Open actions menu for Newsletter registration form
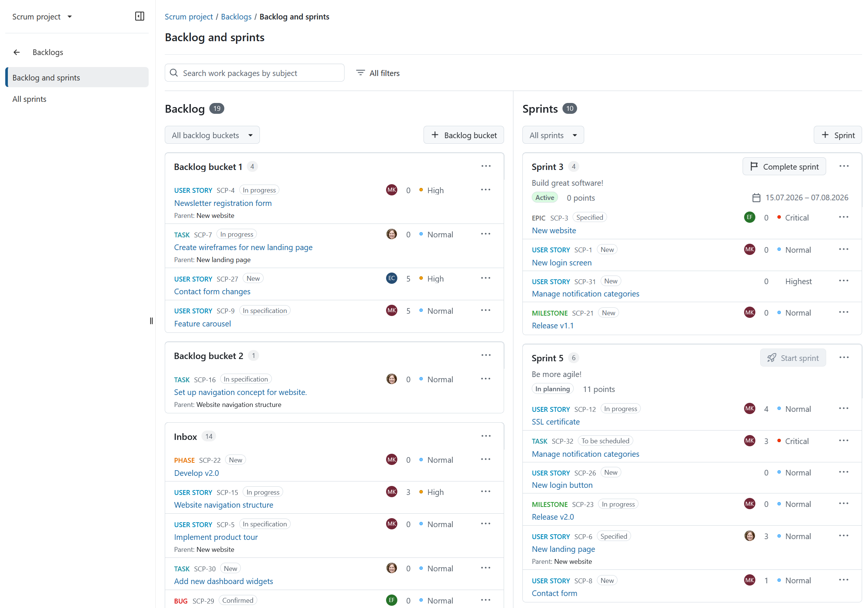The image size is (868, 608). click(x=485, y=190)
